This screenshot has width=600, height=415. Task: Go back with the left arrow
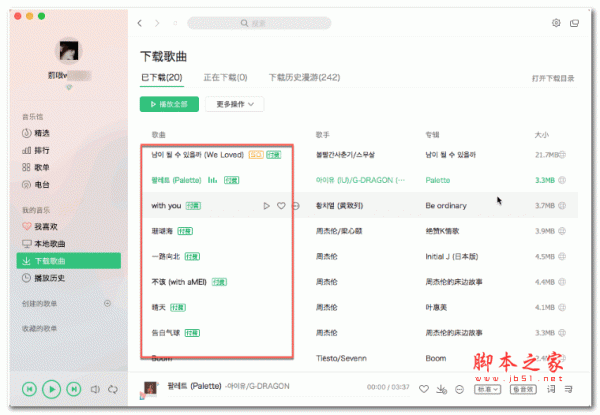[x=140, y=23]
